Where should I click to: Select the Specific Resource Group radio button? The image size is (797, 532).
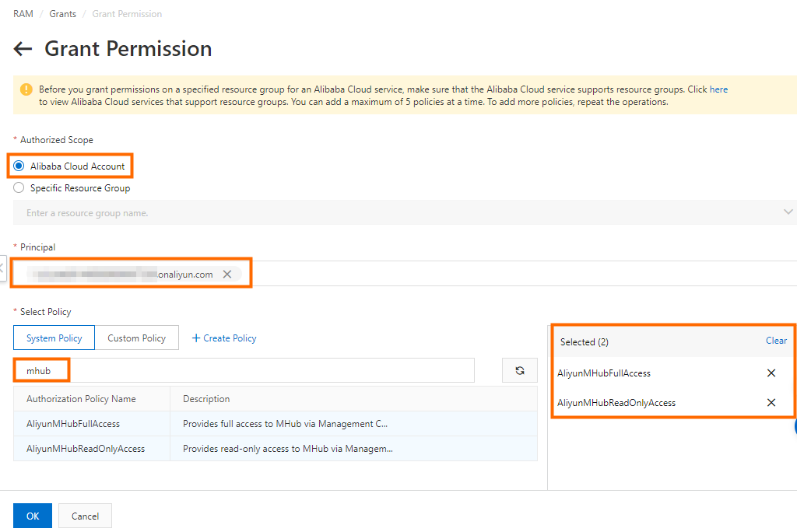19,188
